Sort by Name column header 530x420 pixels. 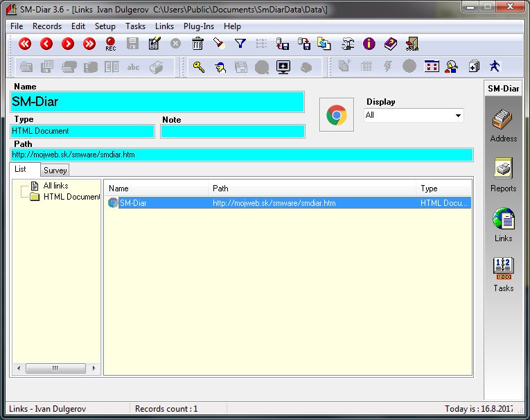tap(156, 189)
